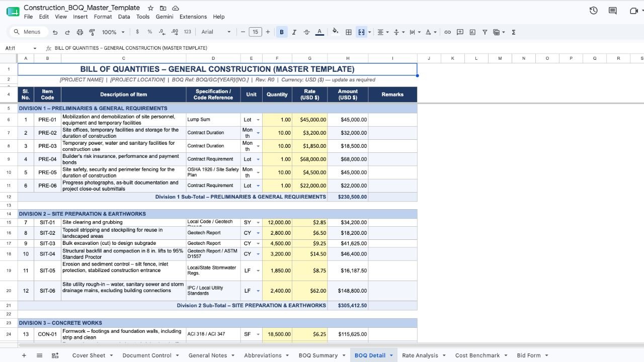Select cell with rate $68,000.00

(x=309, y=159)
